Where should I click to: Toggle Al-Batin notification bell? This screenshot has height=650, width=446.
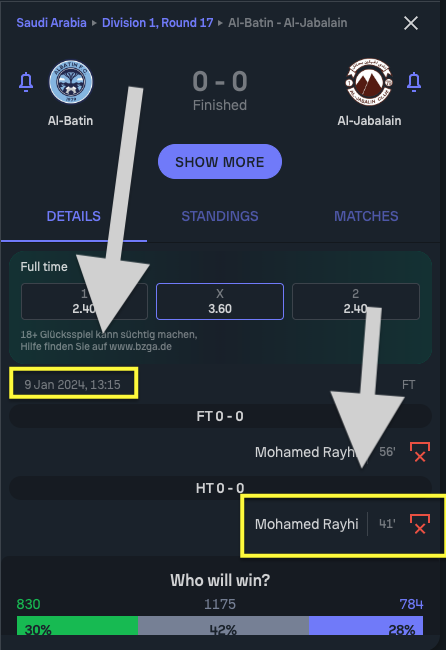click(26, 82)
